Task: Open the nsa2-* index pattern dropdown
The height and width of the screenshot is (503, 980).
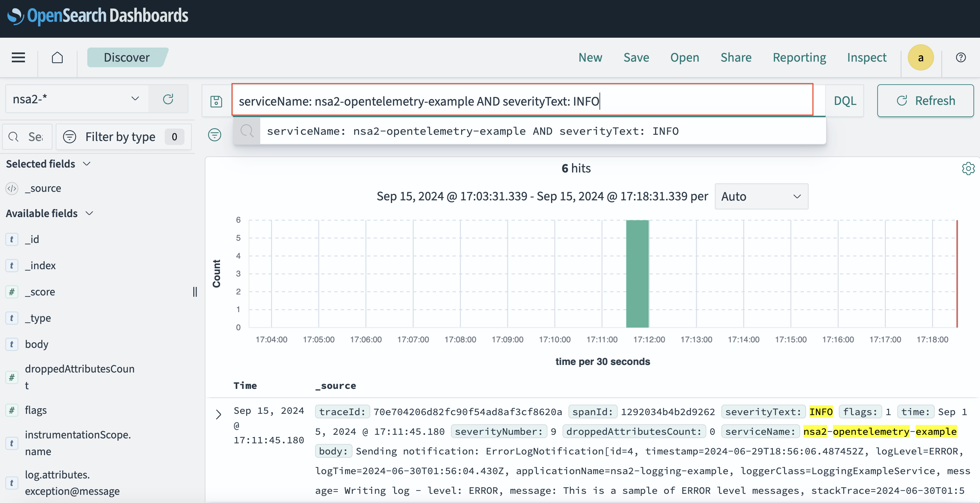Action: (x=77, y=99)
